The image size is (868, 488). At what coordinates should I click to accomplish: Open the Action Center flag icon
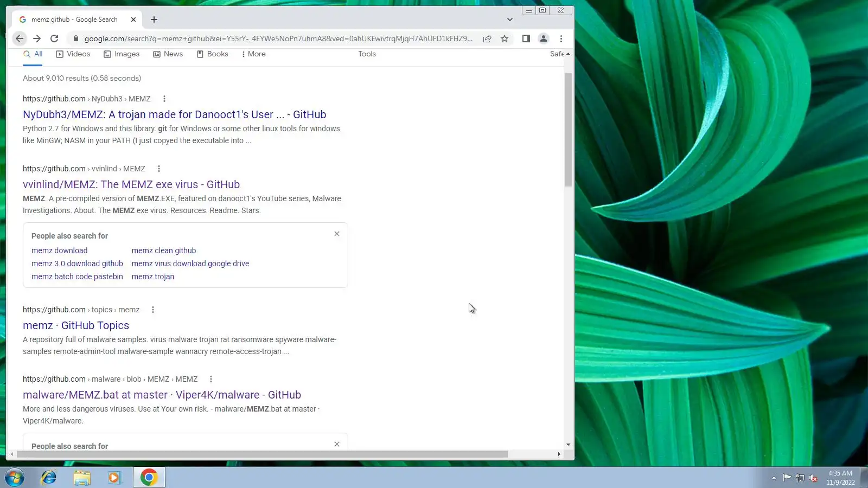pos(787,478)
